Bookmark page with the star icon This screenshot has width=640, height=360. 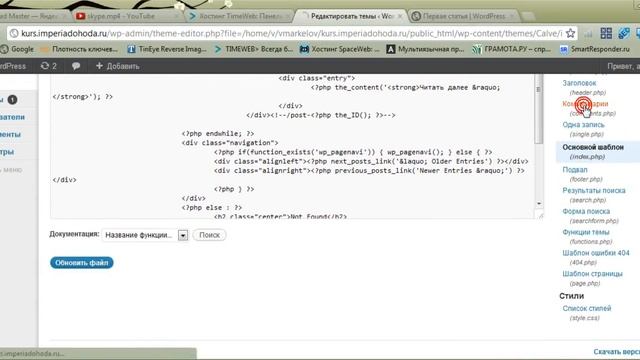[571, 33]
